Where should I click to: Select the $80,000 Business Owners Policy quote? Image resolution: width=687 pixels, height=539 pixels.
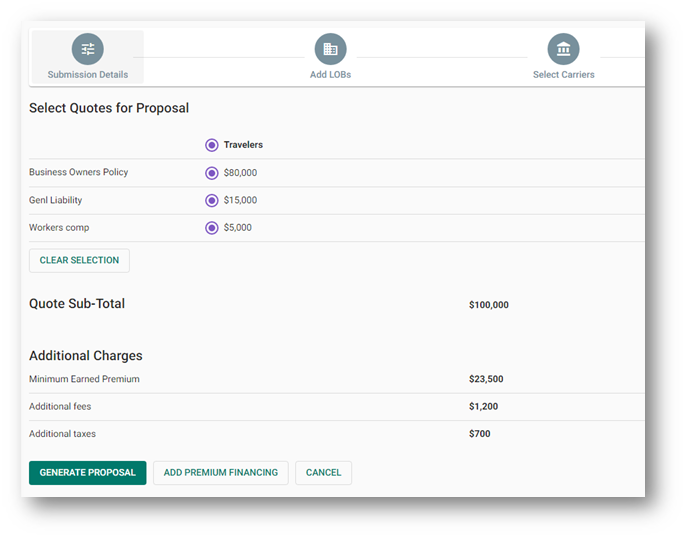point(212,173)
